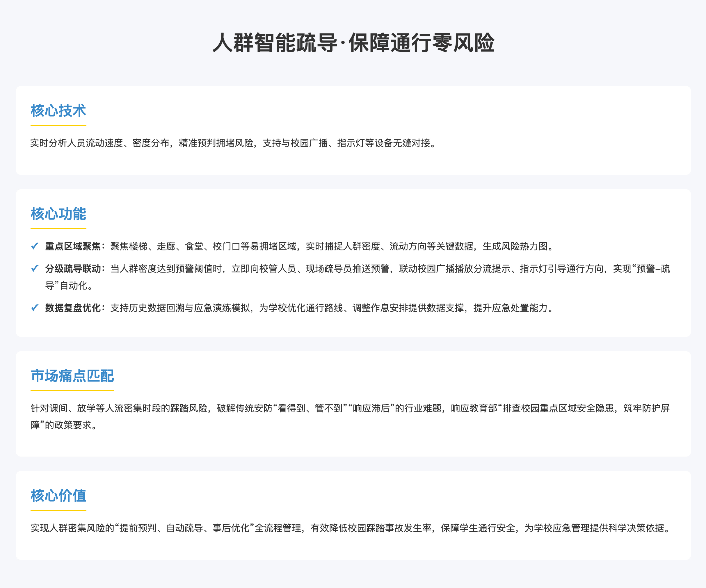Click checkmark icon beside 数据复盘优化
The height and width of the screenshot is (588, 706).
coord(35,308)
